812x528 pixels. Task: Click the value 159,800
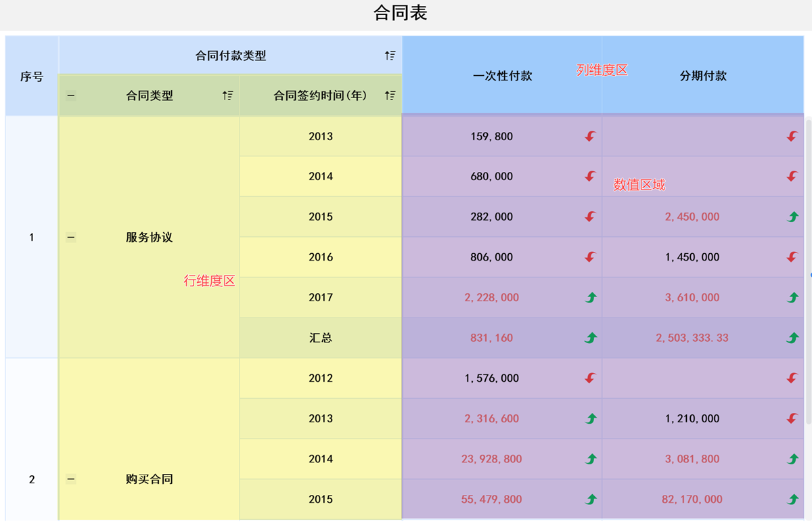[492, 136]
